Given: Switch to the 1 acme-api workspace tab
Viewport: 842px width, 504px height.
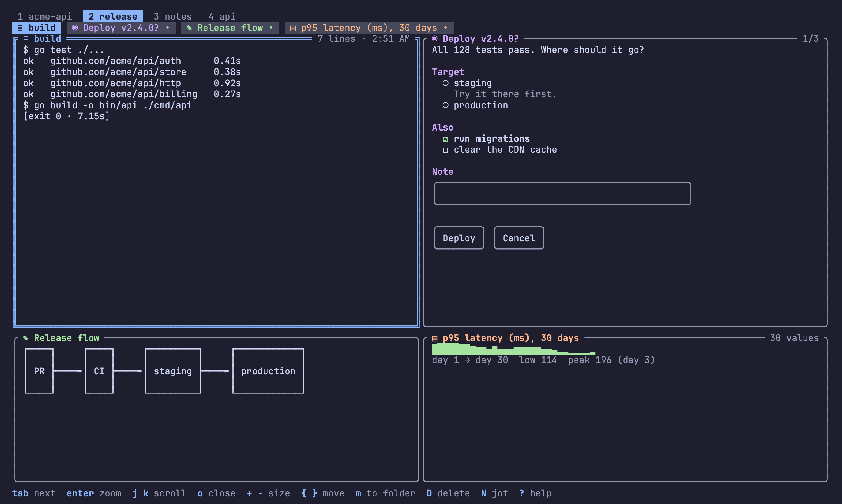Looking at the screenshot, I should pos(45,16).
